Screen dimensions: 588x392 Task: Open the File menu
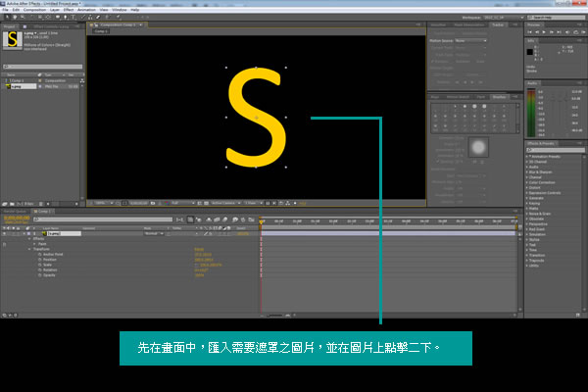[x=5, y=10]
